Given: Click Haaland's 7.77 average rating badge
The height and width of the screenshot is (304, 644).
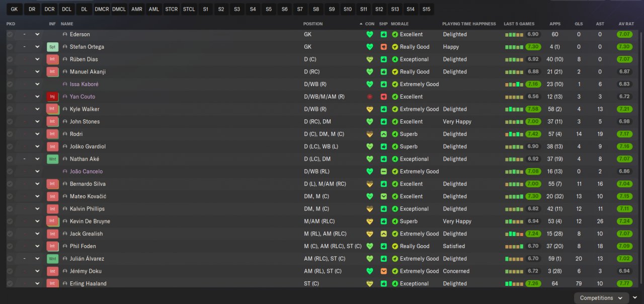Looking at the screenshot, I should tap(624, 284).
